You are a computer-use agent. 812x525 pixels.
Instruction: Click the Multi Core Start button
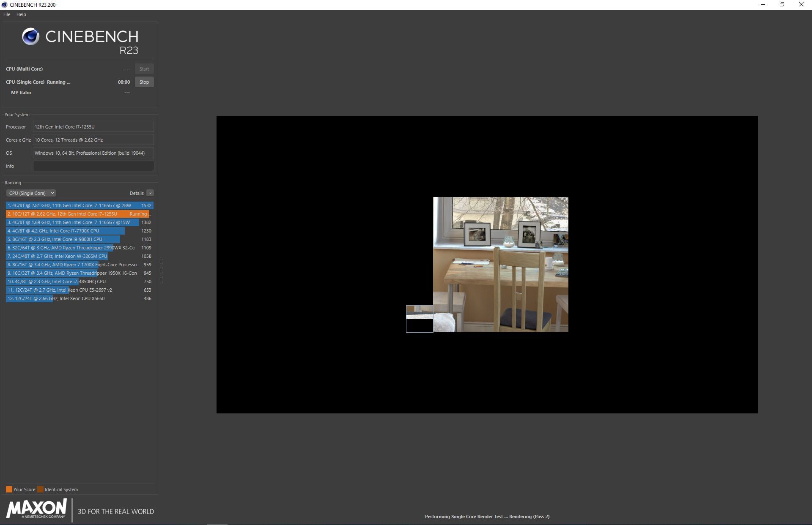click(x=144, y=69)
